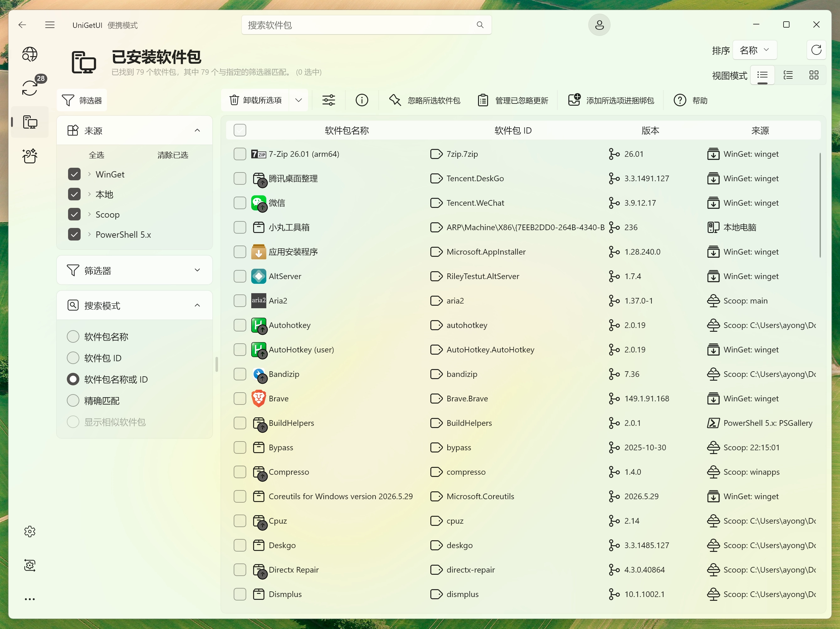840x629 pixels.
Task: Click 卸载所选项 uninstall button
Action: pos(255,100)
